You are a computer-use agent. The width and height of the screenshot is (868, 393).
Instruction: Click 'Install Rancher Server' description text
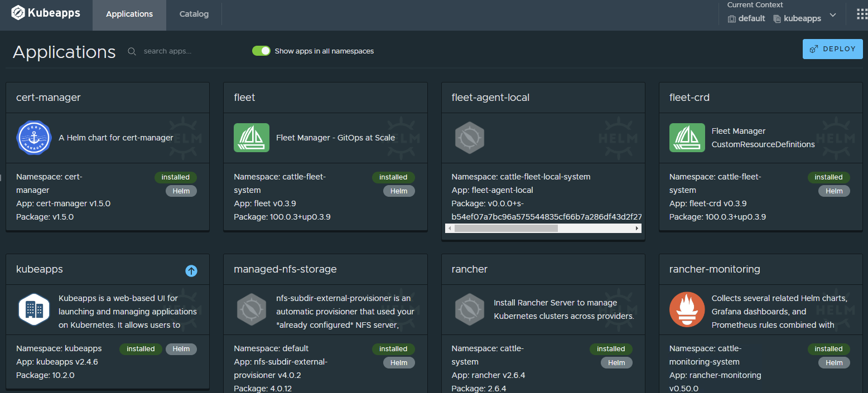pos(564,309)
